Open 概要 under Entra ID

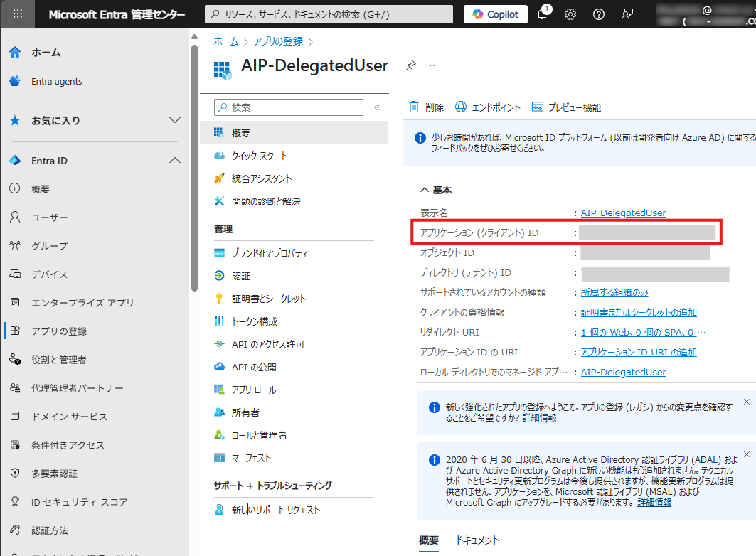[41, 189]
